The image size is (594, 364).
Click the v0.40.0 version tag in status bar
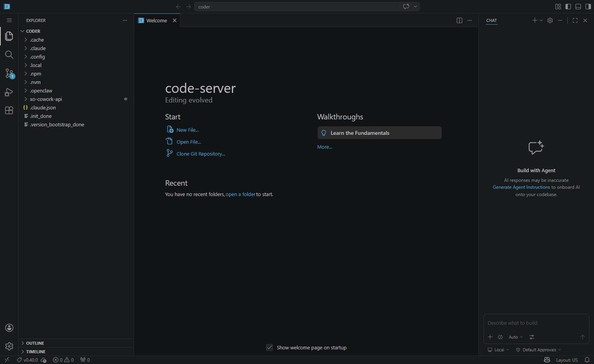point(27,360)
